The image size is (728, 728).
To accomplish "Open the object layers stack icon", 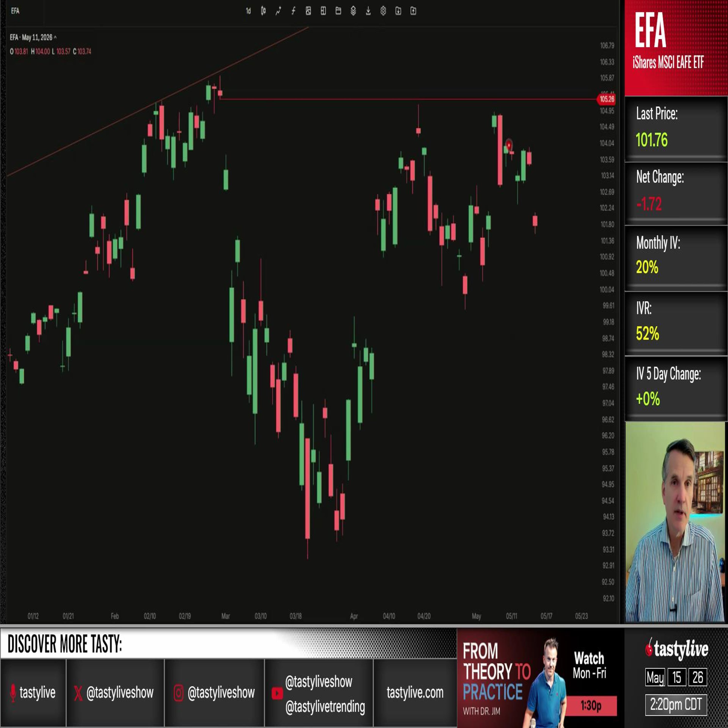I will coord(353,11).
